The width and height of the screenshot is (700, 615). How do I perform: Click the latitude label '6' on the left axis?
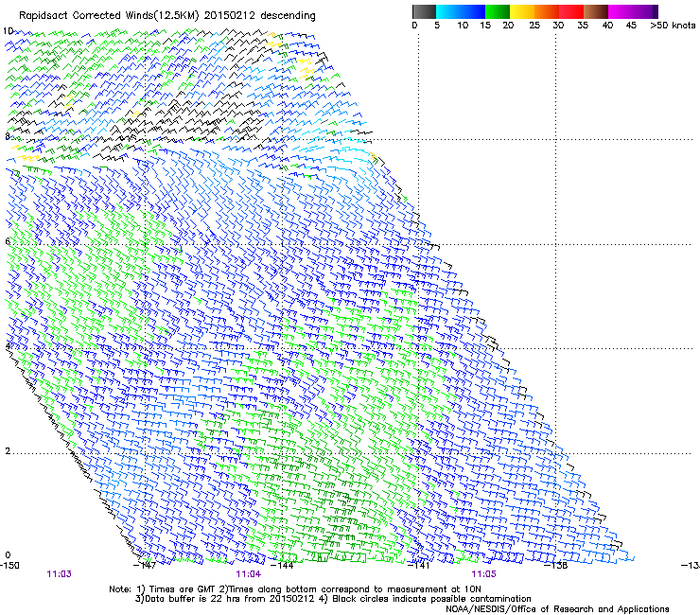(8, 241)
